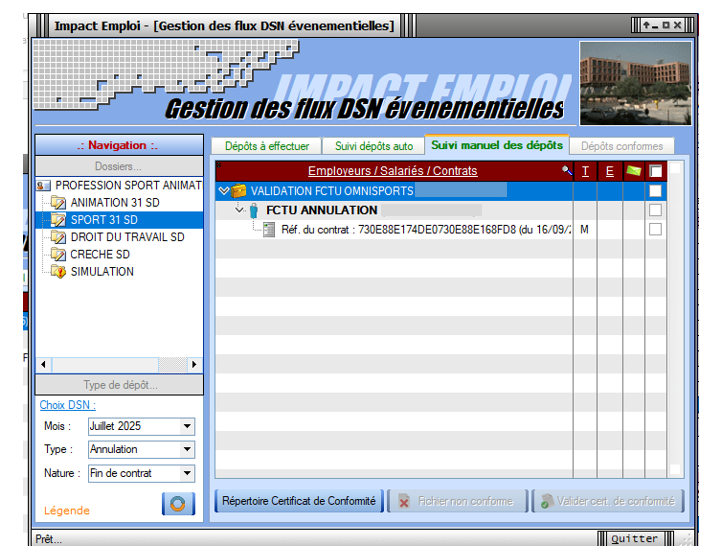Collapse the VALIDATION FCTU OMNISPORTS row
This screenshot has height=552, width=711.
[x=224, y=191]
